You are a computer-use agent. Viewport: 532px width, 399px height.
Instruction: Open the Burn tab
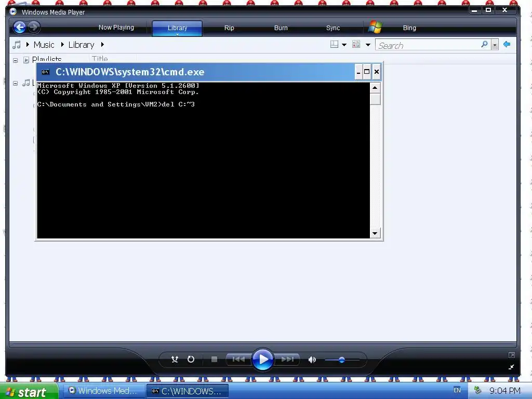pos(281,28)
